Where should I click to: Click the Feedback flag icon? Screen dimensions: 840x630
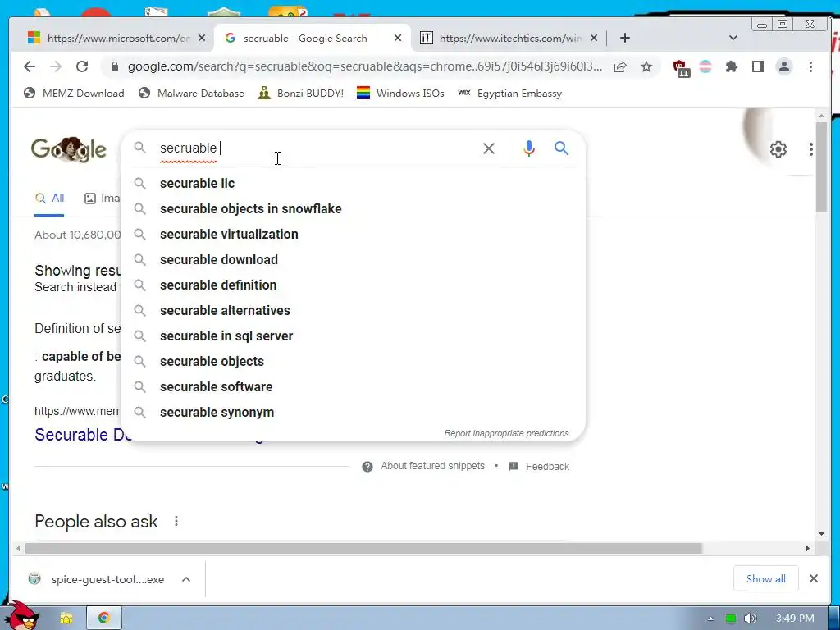tap(514, 466)
